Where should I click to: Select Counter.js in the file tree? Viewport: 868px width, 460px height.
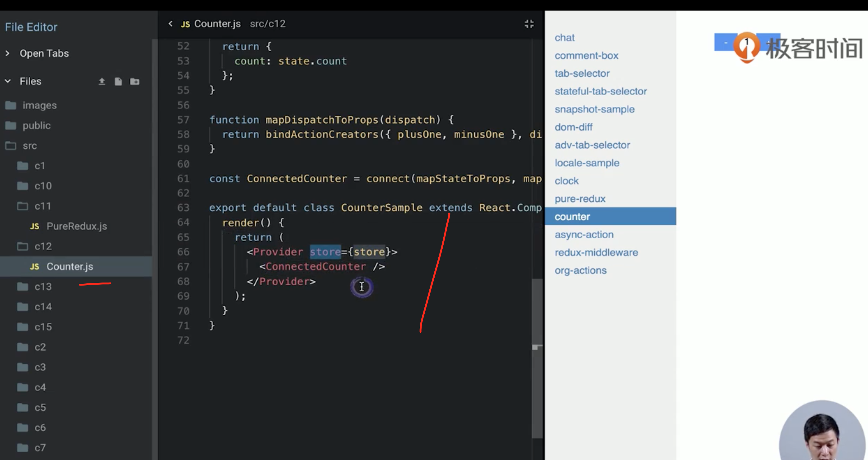pos(69,266)
